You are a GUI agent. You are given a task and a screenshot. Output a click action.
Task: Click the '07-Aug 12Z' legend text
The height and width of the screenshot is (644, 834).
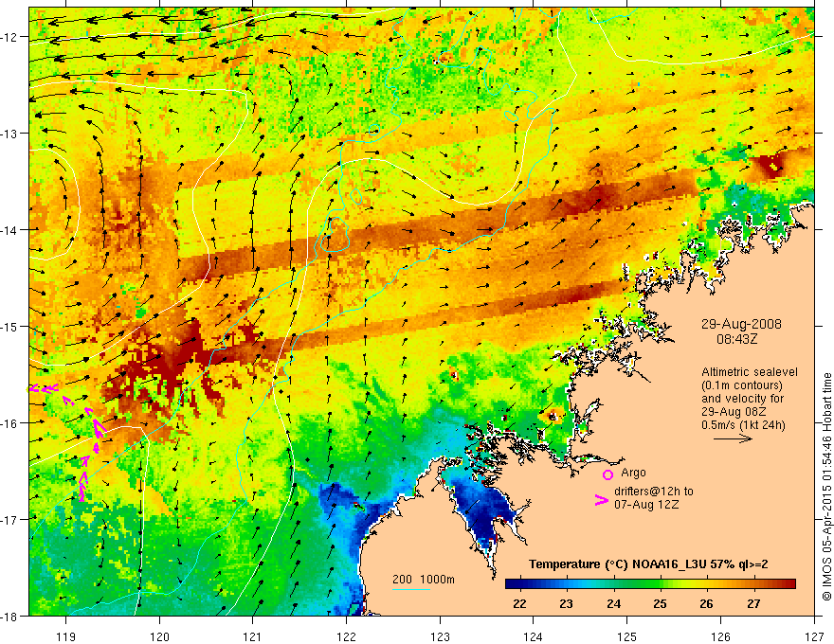[x=646, y=505]
